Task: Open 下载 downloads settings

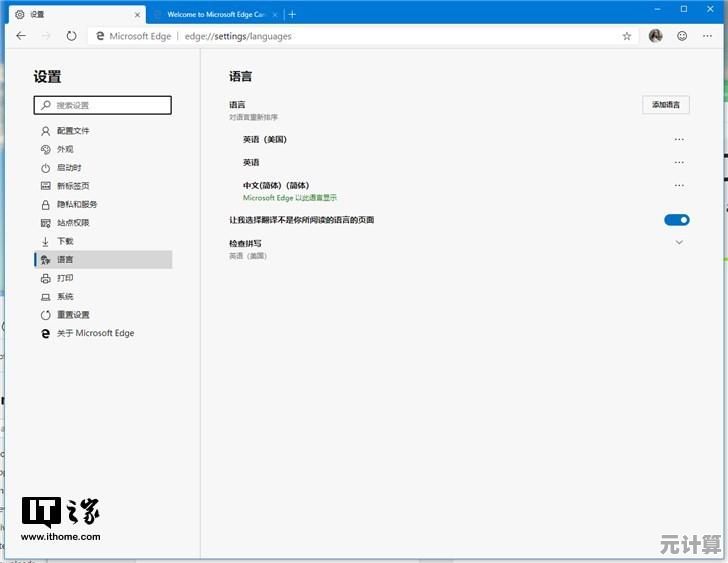Action: coord(103,241)
